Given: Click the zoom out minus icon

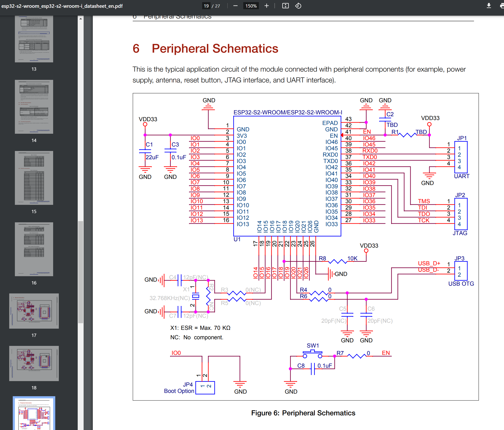Looking at the screenshot, I should [235, 6].
